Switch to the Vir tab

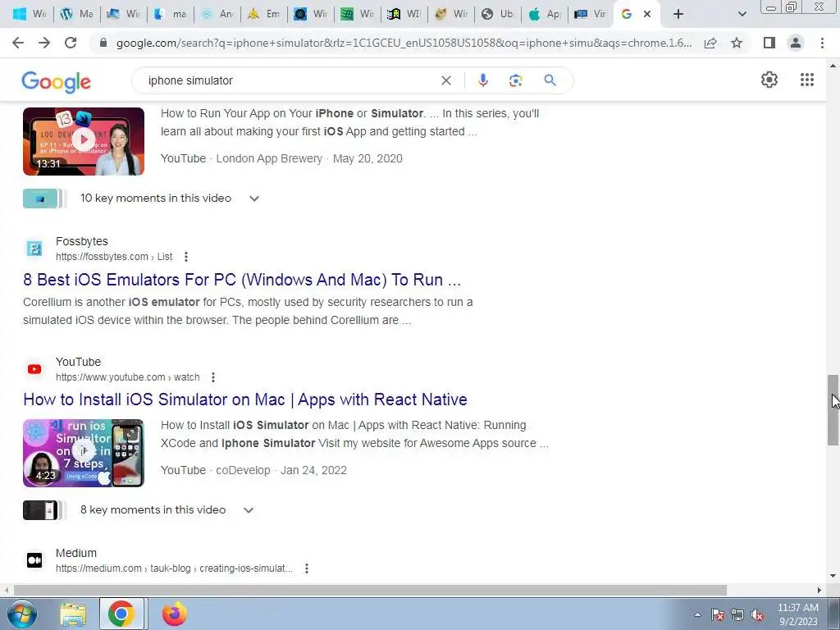[591, 14]
